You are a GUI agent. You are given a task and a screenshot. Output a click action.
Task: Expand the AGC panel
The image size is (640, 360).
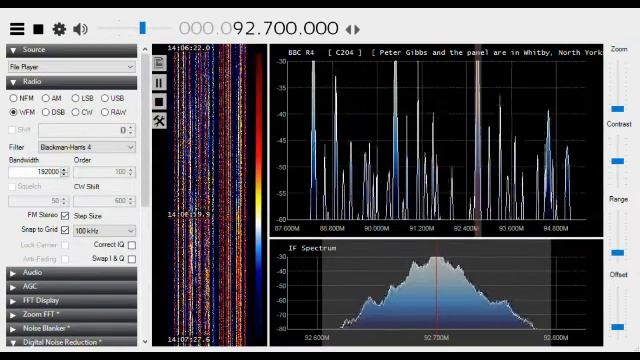click(71, 287)
